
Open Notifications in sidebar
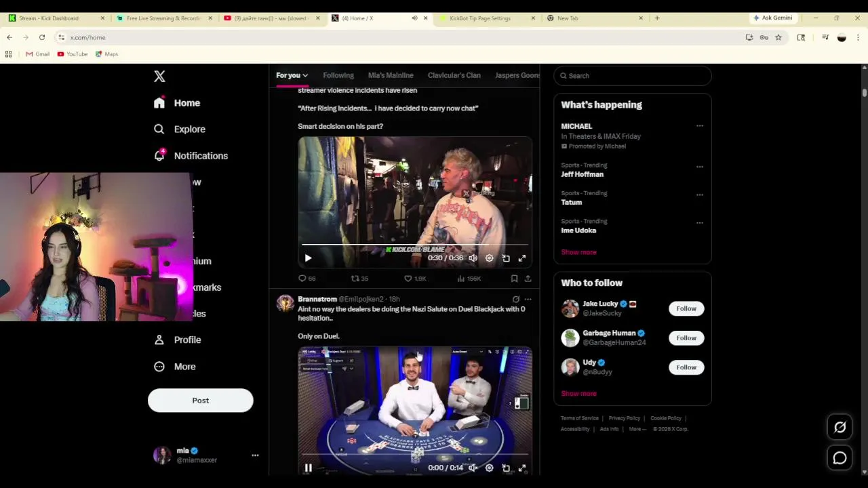[191, 156]
